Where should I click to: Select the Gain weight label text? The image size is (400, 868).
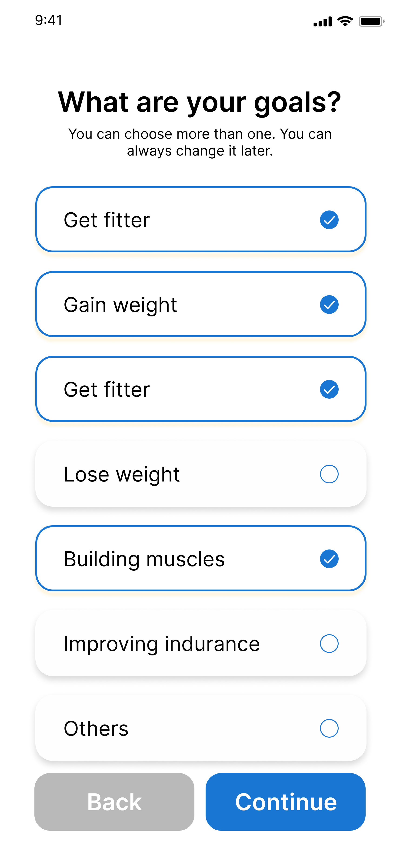[x=120, y=305]
